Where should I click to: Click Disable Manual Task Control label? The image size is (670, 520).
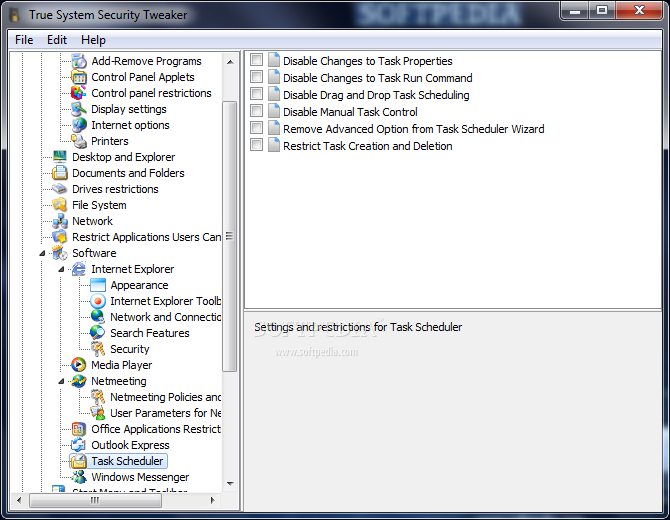click(x=350, y=112)
